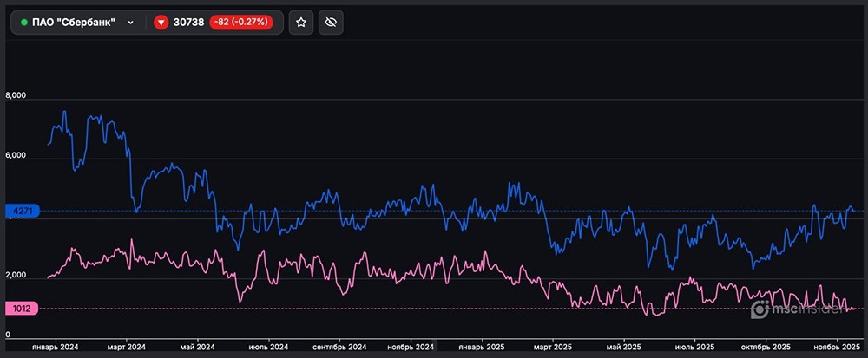Click the январь 2025 axis label

click(483, 346)
